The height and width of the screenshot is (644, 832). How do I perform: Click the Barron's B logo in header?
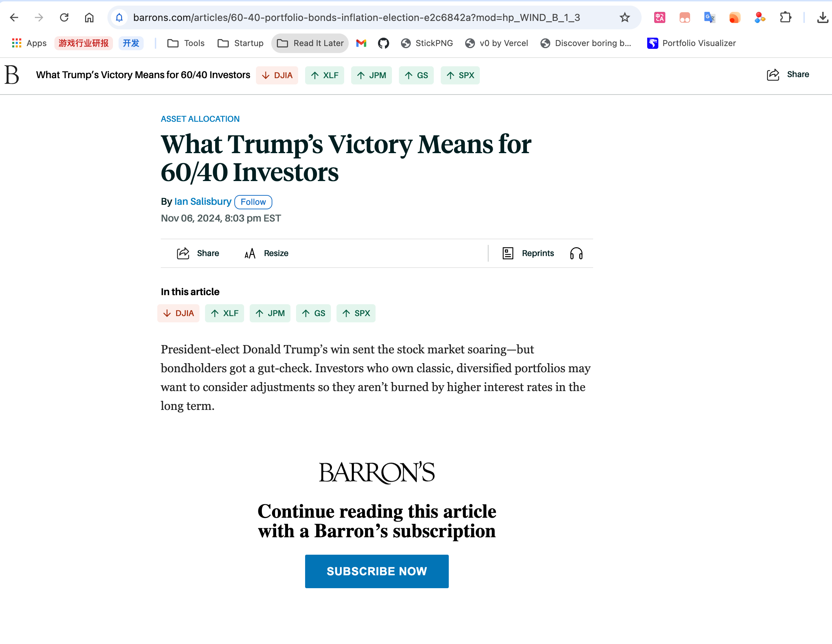(12, 75)
